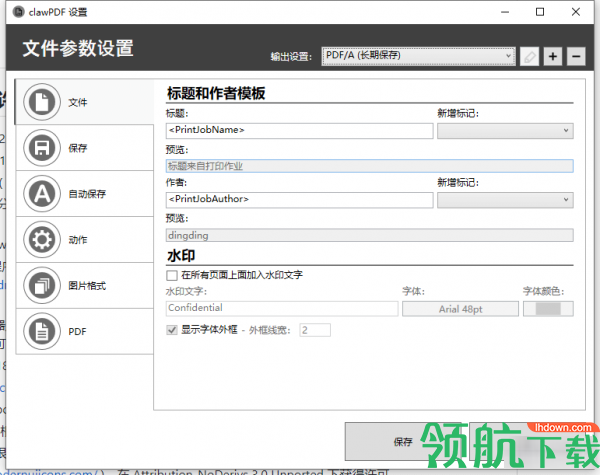This screenshot has height=475, width=600.
Task: Click the gear icon for 动作
Action: [42, 240]
